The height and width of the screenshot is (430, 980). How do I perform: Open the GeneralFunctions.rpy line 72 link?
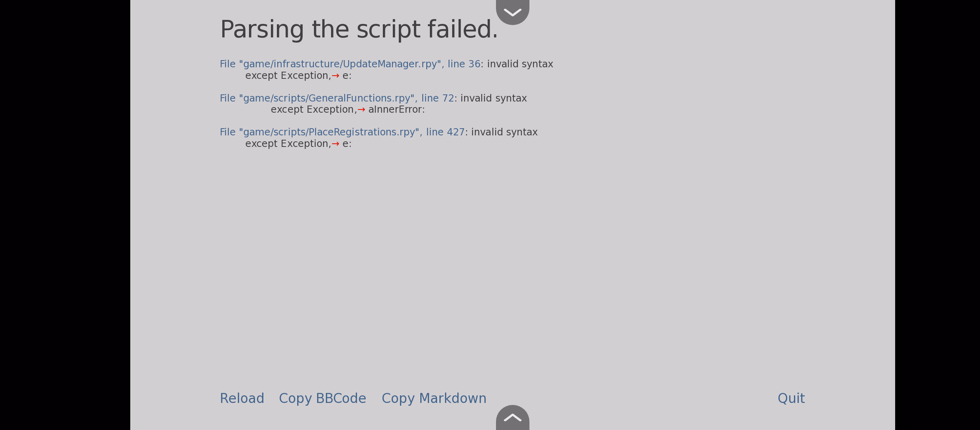click(x=337, y=98)
